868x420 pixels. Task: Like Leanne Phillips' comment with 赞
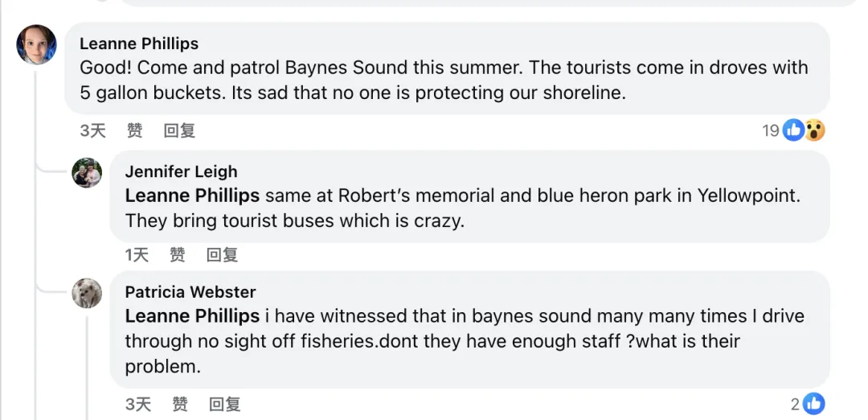pos(135,130)
